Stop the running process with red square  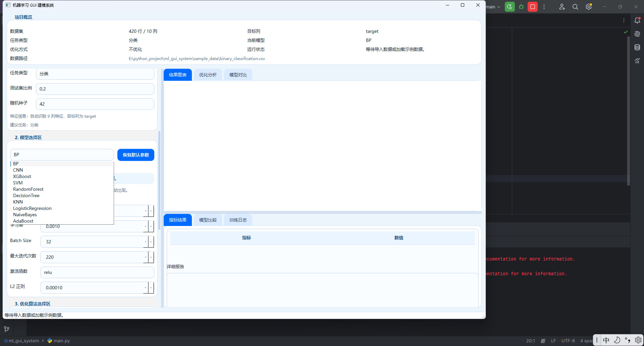[533, 7]
